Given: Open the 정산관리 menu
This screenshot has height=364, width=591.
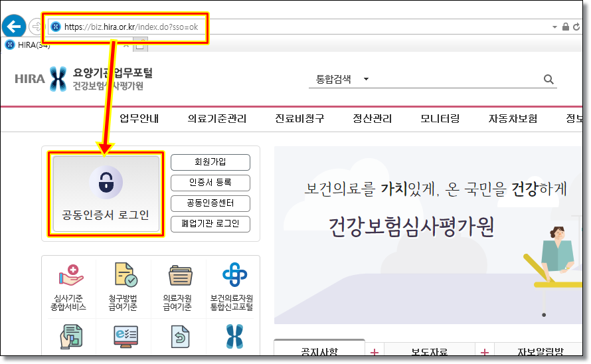Looking at the screenshot, I should click(373, 119).
